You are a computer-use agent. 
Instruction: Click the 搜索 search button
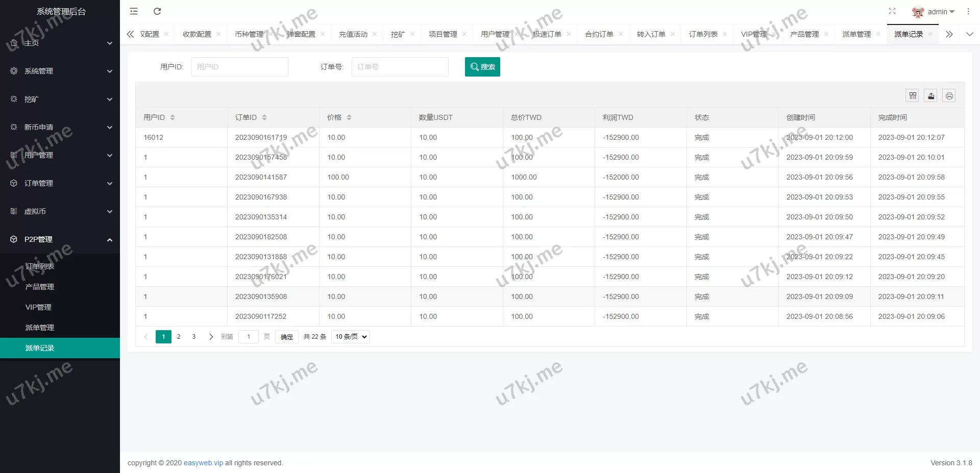pos(482,66)
